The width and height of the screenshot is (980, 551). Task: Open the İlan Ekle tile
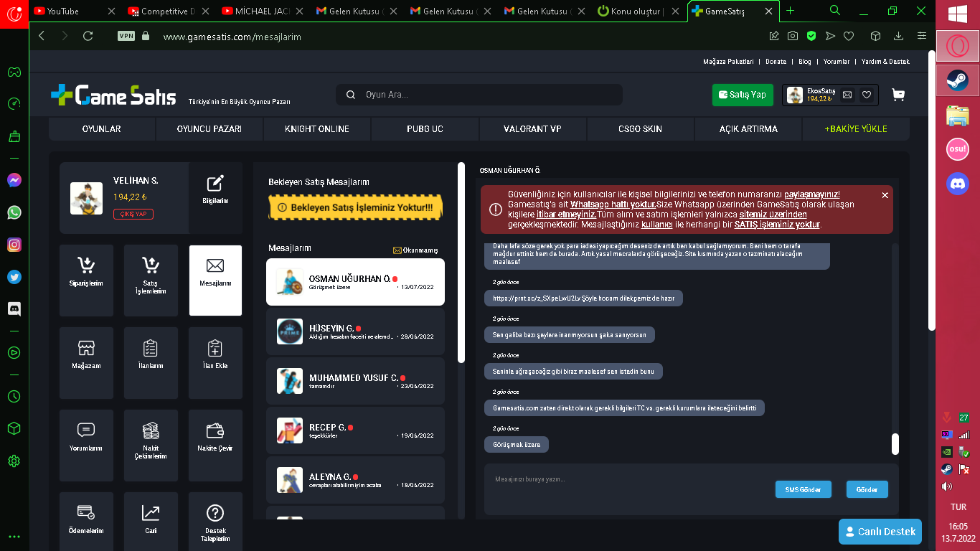(215, 363)
